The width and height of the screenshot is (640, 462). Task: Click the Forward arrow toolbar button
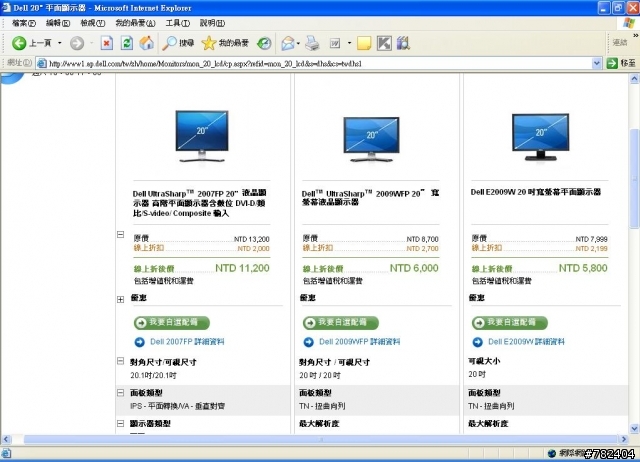(x=77, y=43)
